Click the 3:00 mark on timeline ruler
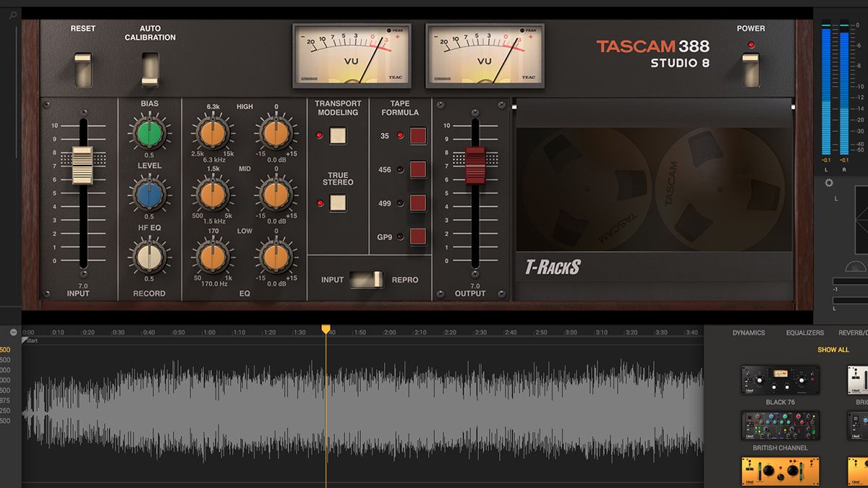This screenshot has width=868, height=488. 571,333
